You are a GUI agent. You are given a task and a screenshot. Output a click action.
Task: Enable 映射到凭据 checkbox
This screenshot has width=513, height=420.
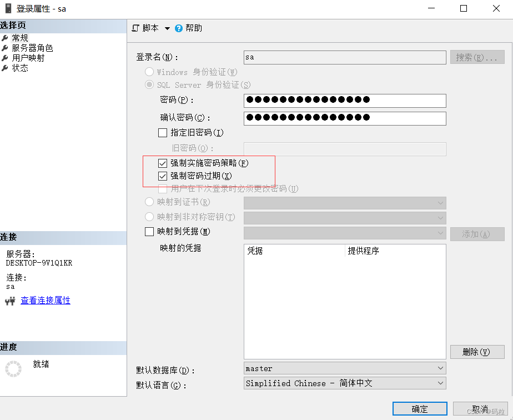pos(149,232)
